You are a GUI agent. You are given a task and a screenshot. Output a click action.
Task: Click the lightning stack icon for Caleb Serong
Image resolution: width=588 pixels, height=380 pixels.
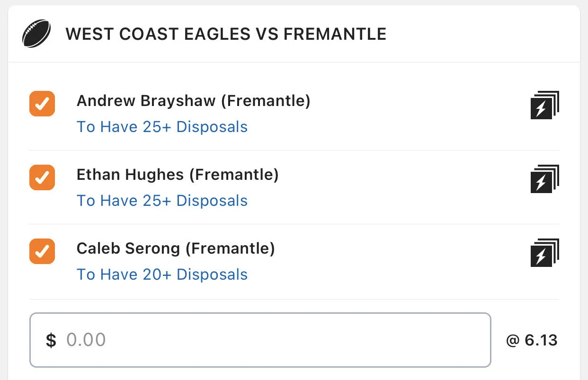click(x=544, y=252)
